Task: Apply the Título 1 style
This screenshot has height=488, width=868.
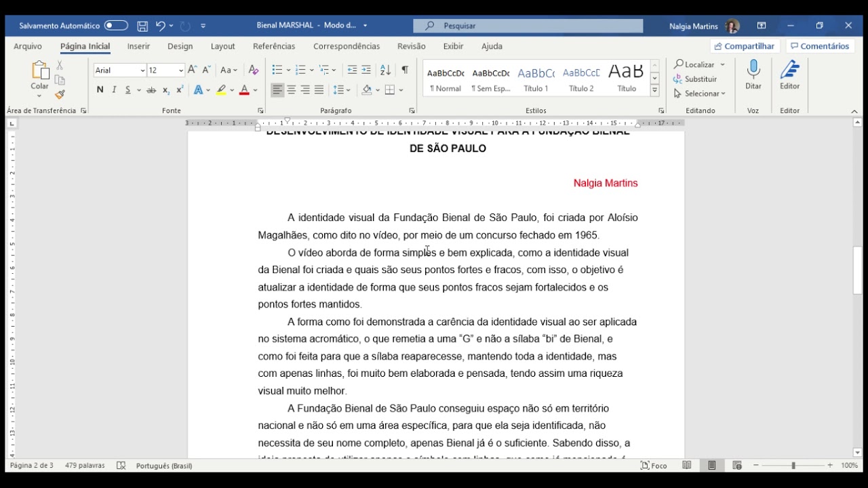Action: click(x=536, y=78)
